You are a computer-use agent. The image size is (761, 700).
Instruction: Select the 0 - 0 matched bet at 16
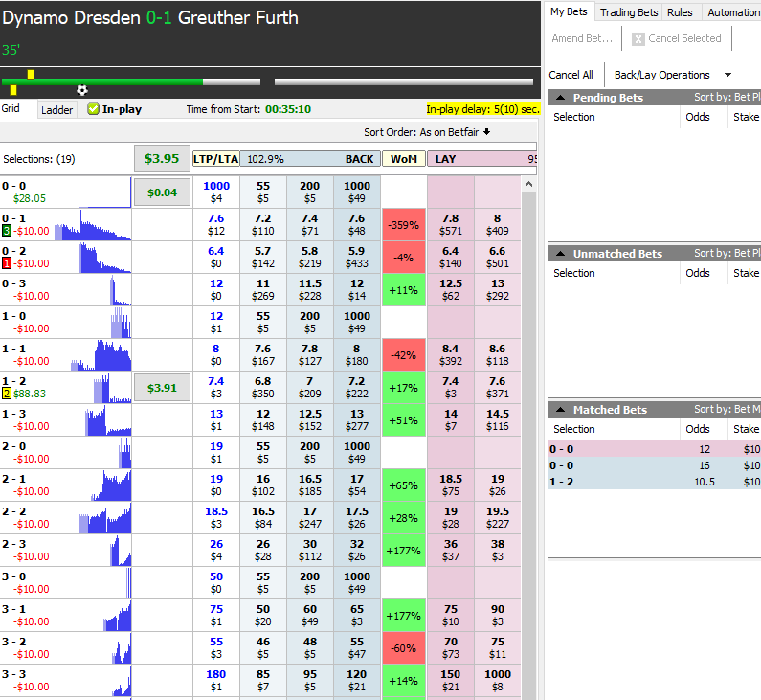pos(655,465)
